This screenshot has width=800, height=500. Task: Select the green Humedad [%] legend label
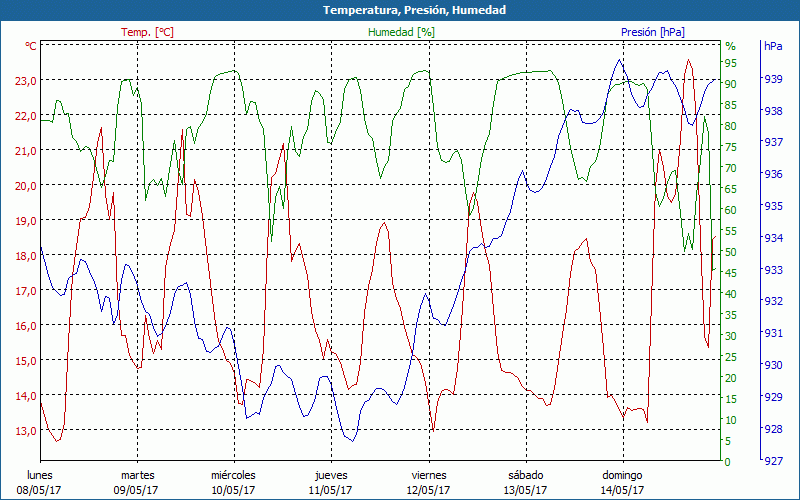point(401,32)
